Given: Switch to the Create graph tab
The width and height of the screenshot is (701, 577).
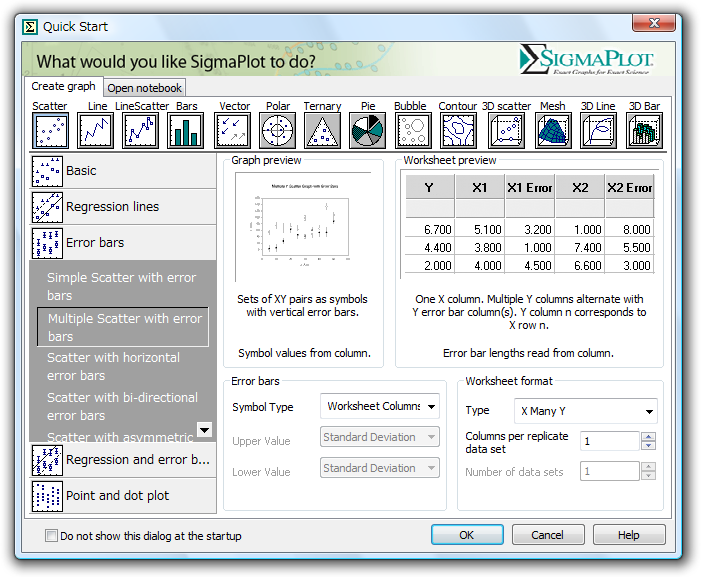Looking at the screenshot, I should point(63,86).
